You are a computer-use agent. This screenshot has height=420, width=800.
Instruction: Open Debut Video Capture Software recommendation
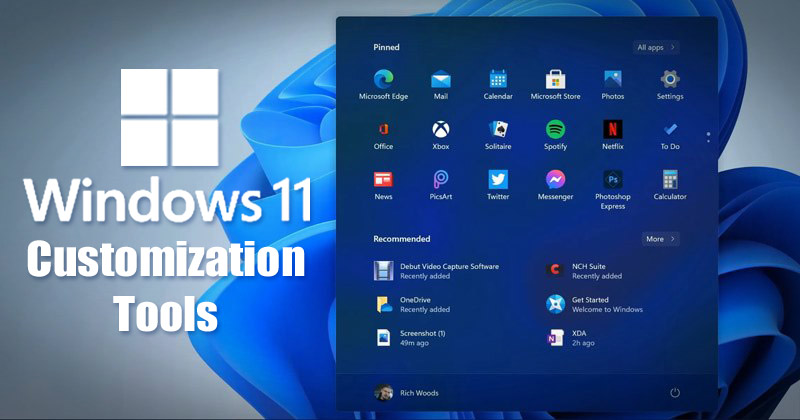point(437,271)
